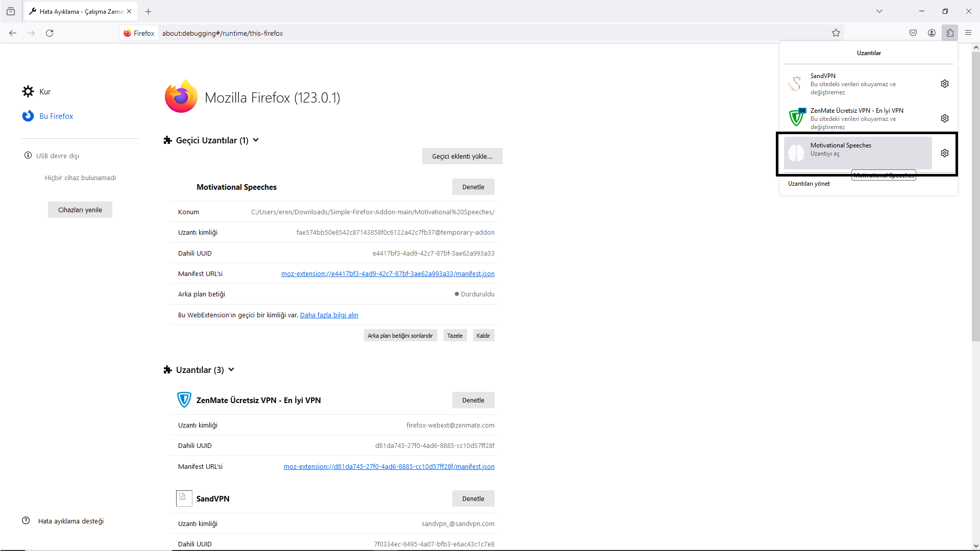Viewport: 980px width, 551px height.
Task: Bookmark this page with star icon
Action: click(x=836, y=33)
